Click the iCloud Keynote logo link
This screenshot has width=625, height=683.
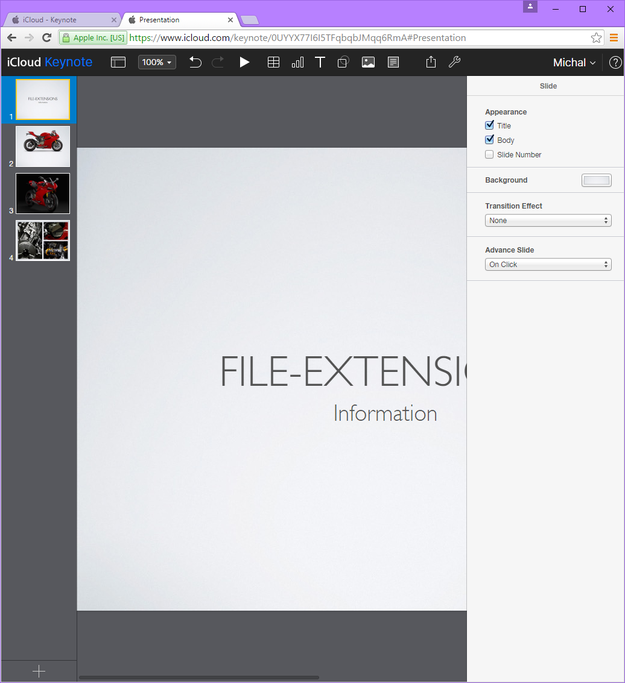[50, 62]
